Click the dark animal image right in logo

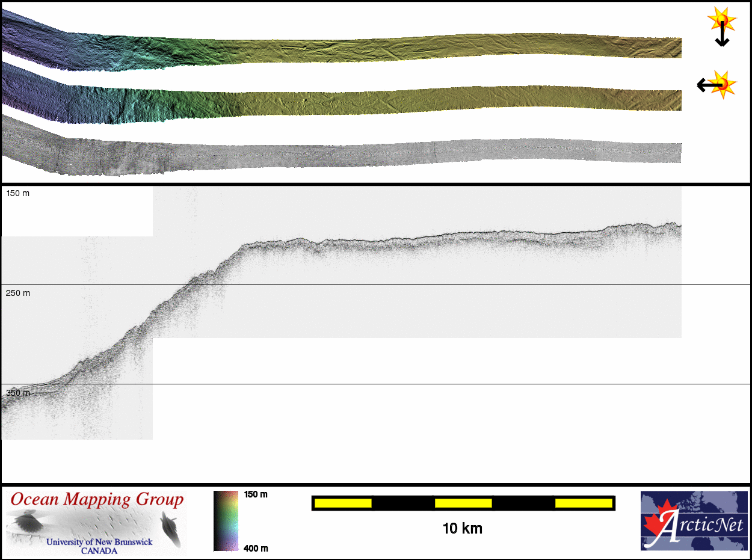(171, 528)
